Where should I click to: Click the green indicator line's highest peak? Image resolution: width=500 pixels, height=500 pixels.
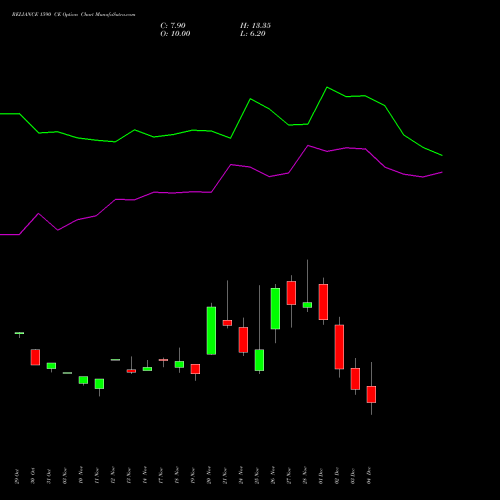point(327,87)
